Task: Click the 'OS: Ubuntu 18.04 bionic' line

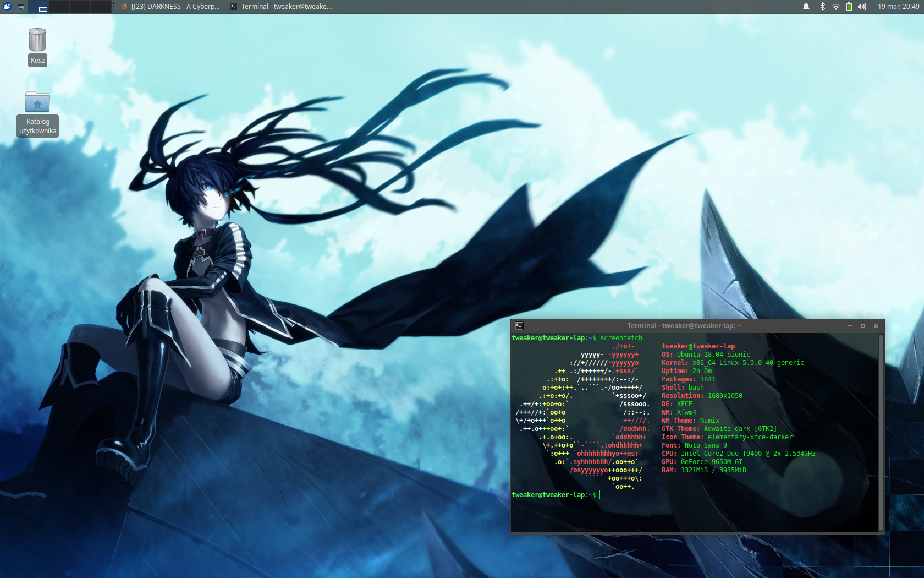Action: click(706, 355)
